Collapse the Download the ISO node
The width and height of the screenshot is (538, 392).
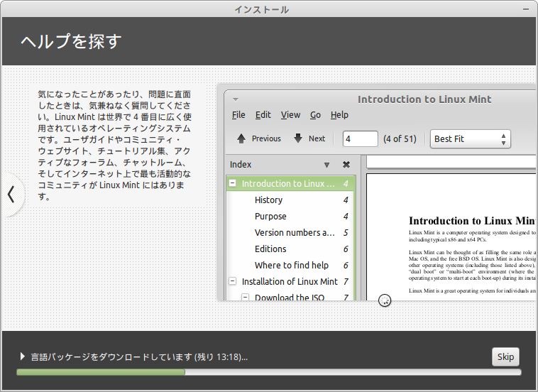point(246,297)
